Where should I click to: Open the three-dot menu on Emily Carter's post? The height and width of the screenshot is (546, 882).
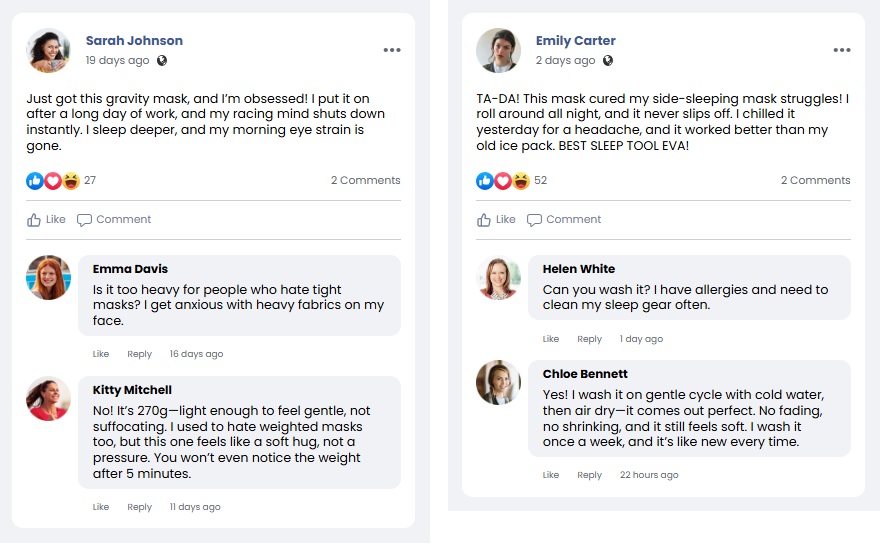point(841,50)
